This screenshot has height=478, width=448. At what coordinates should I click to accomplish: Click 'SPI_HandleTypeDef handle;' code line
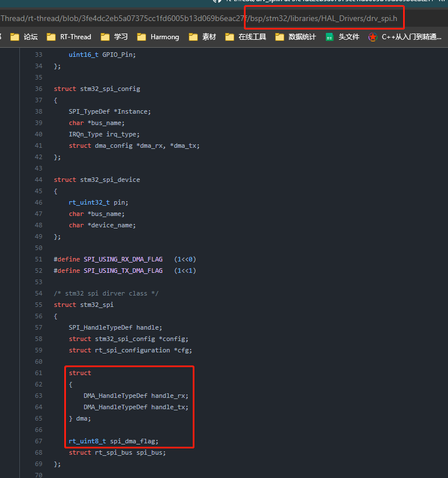(115, 327)
